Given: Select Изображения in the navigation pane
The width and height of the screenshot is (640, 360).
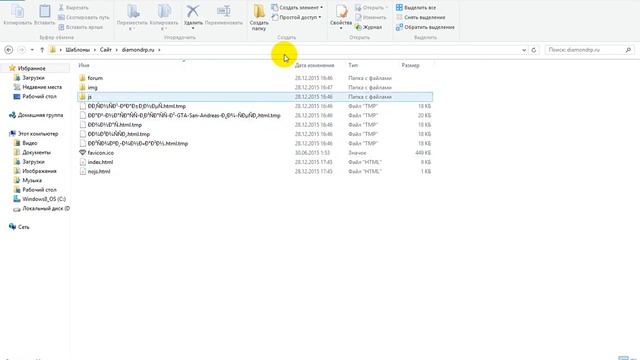Looking at the screenshot, I should pyautogui.click(x=39, y=171).
